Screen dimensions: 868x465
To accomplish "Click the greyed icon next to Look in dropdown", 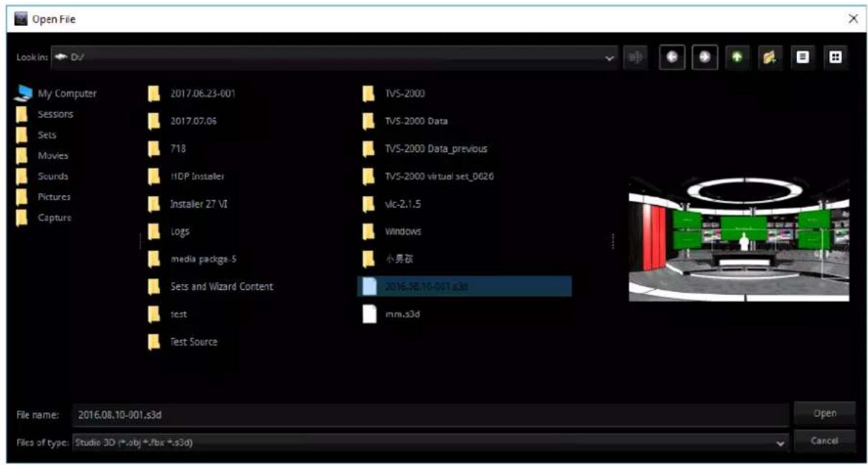I will pos(635,58).
